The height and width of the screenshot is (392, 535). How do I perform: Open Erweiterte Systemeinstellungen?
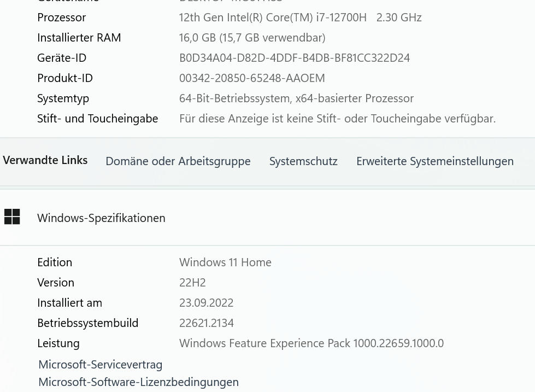point(435,161)
